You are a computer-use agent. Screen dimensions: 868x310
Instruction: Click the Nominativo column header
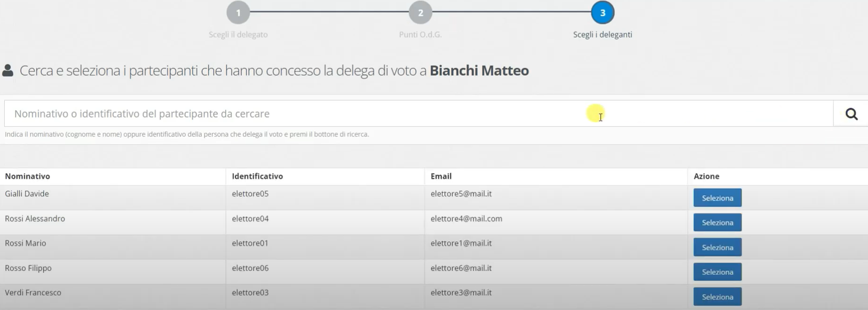click(x=27, y=176)
